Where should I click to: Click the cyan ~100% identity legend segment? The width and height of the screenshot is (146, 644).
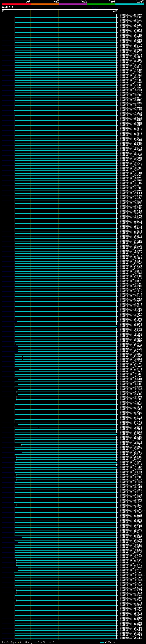pyautogui.click(x=130, y=4)
